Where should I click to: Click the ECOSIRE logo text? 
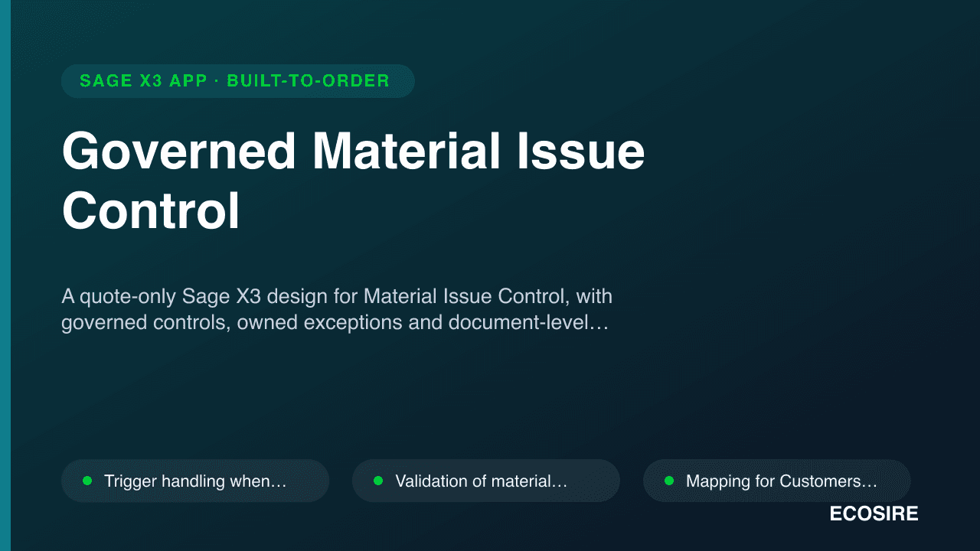pyautogui.click(x=874, y=514)
